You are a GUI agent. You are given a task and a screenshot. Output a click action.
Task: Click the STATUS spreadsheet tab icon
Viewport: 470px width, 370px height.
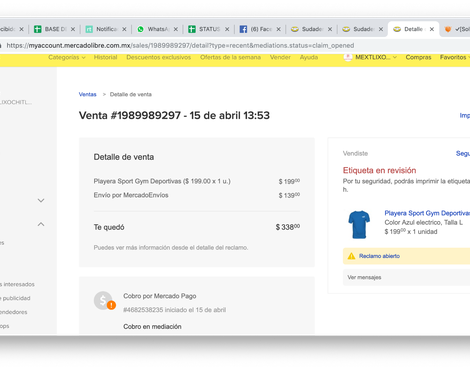pos(192,29)
